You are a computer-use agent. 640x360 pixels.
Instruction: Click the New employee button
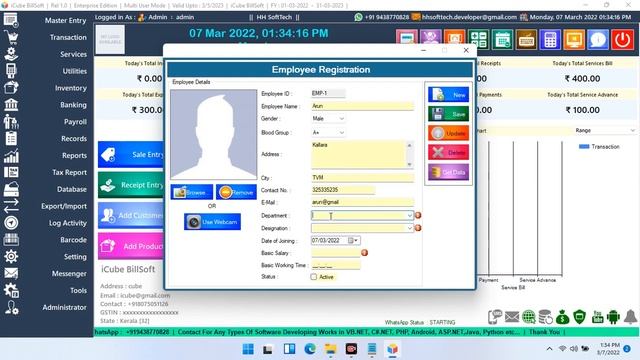click(448, 94)
